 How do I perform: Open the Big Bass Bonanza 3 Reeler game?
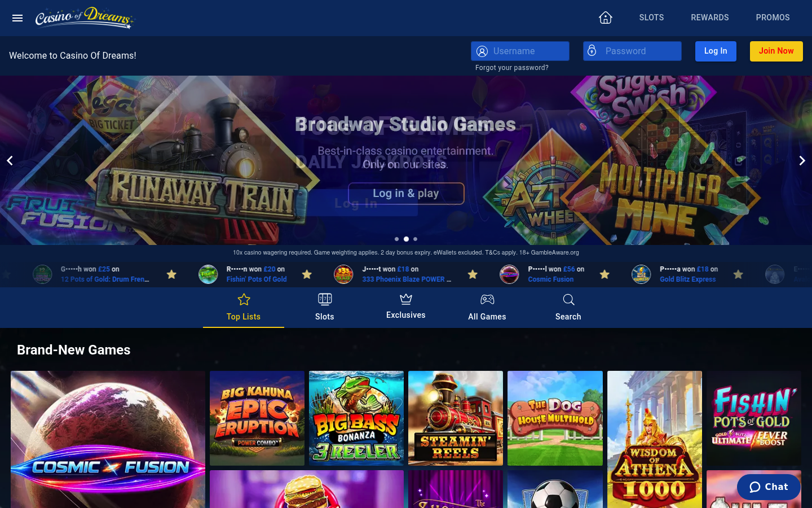click(x=356, y=418)
